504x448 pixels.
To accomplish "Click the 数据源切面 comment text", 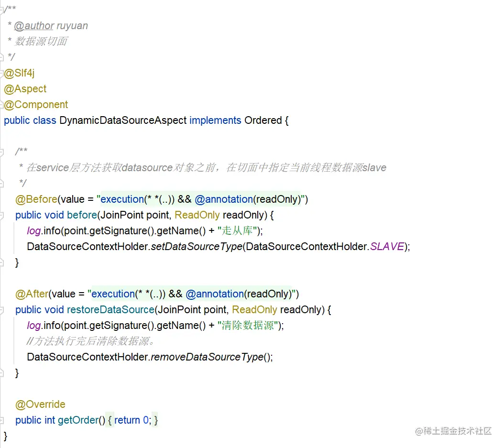I will pyautogui.click(x=41, y=42).
